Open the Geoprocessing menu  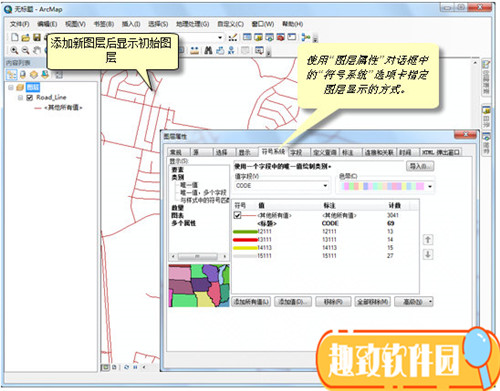point(192,24)
